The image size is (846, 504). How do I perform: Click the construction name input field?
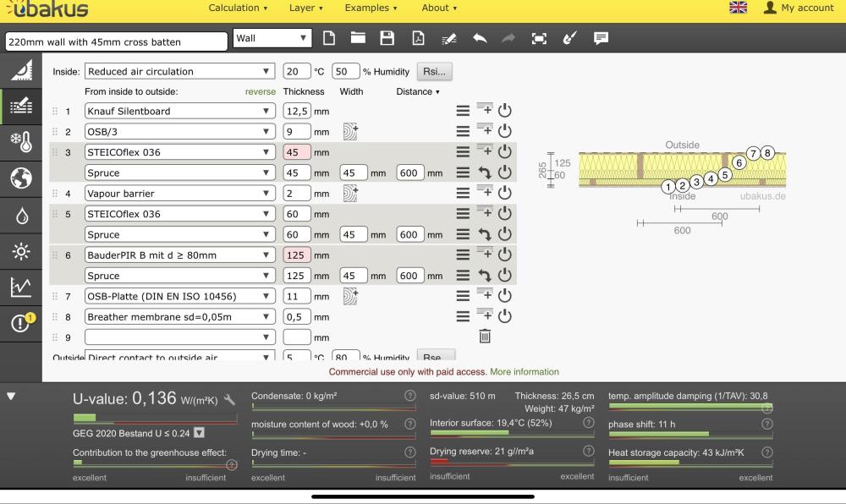(x=117, y=41)
